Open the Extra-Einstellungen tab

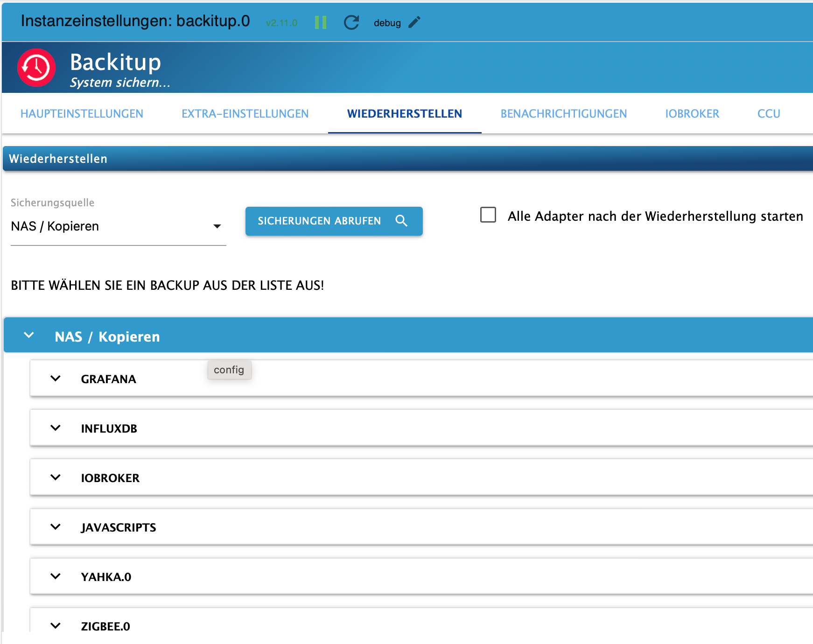[x=245, y=114]
